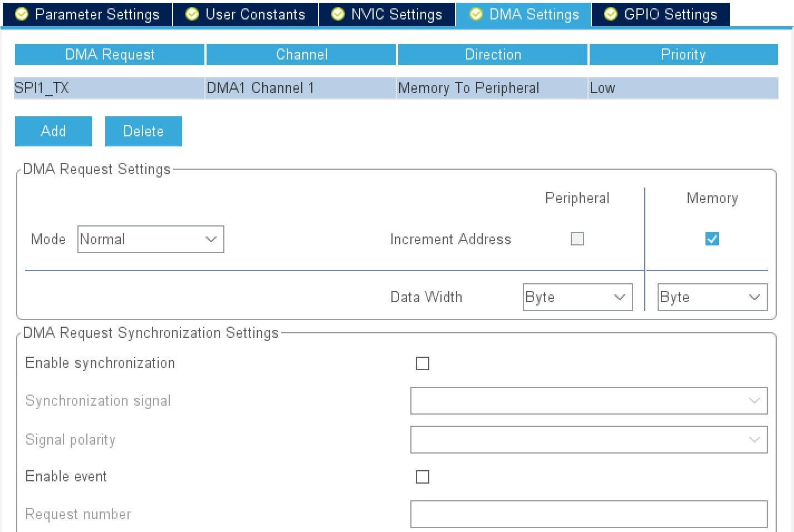Uncheck Memory increment address checkbox
The image size is (794, 532).
712,239
